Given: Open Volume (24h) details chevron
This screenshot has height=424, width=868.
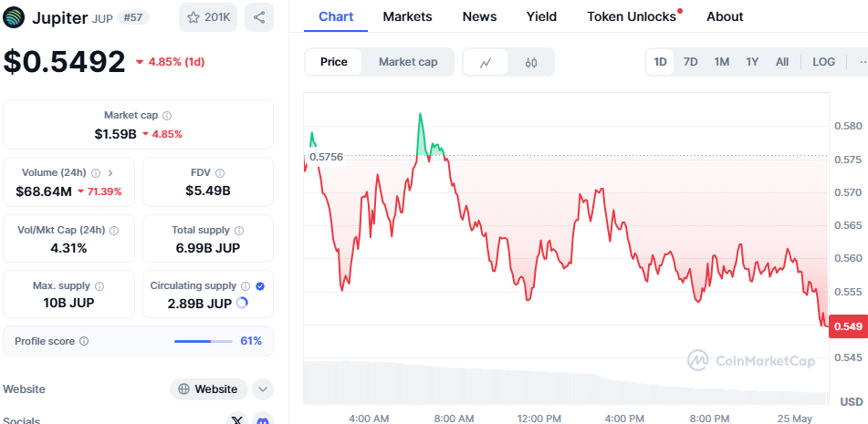Looking at the screenshot, I should [110, 173].
